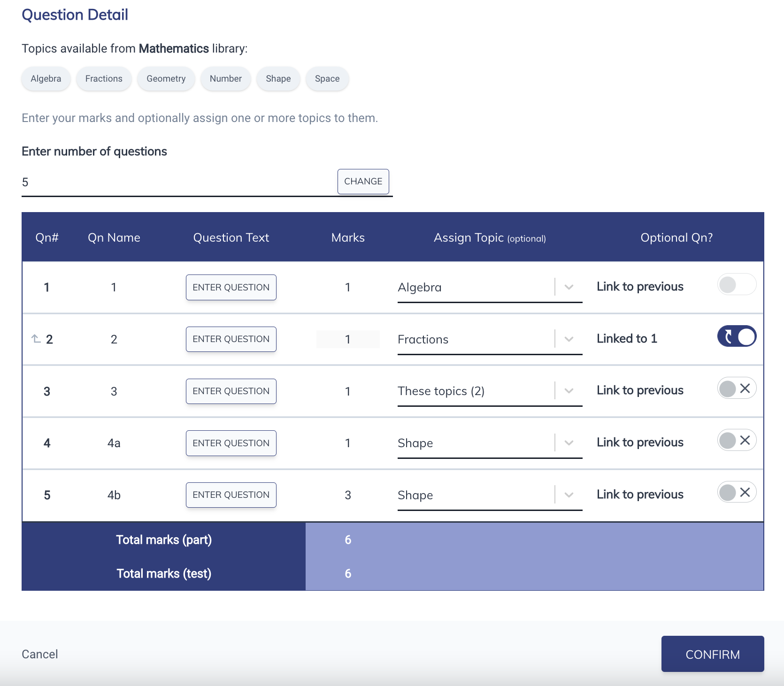Click the X icon beside question 3's optional toggle
Viewport: 784px width, 686px height.
click(x=746, y=388)
